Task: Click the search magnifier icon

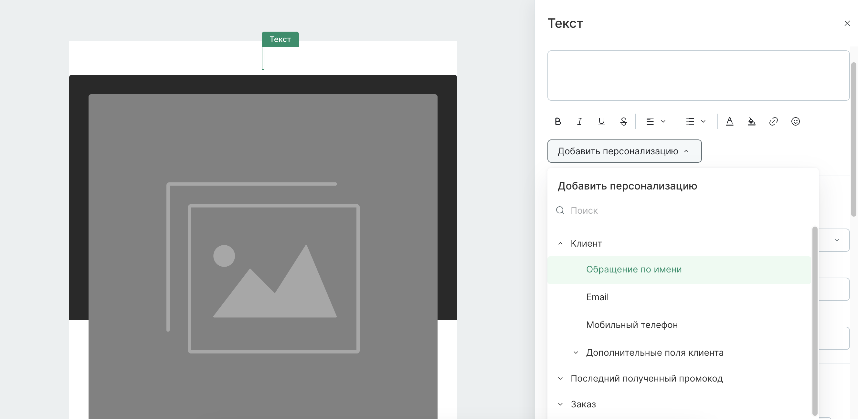Action: pos(560,210)
